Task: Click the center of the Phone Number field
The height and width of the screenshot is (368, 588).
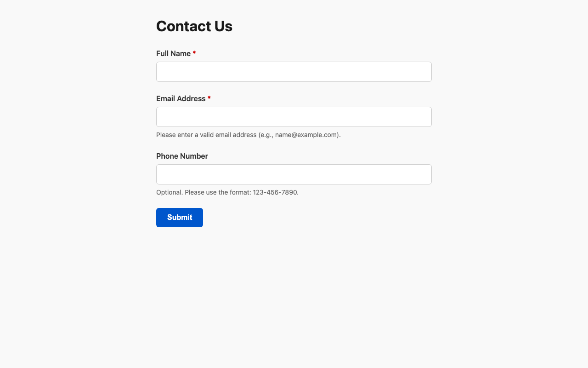Action: pos(294,174)
